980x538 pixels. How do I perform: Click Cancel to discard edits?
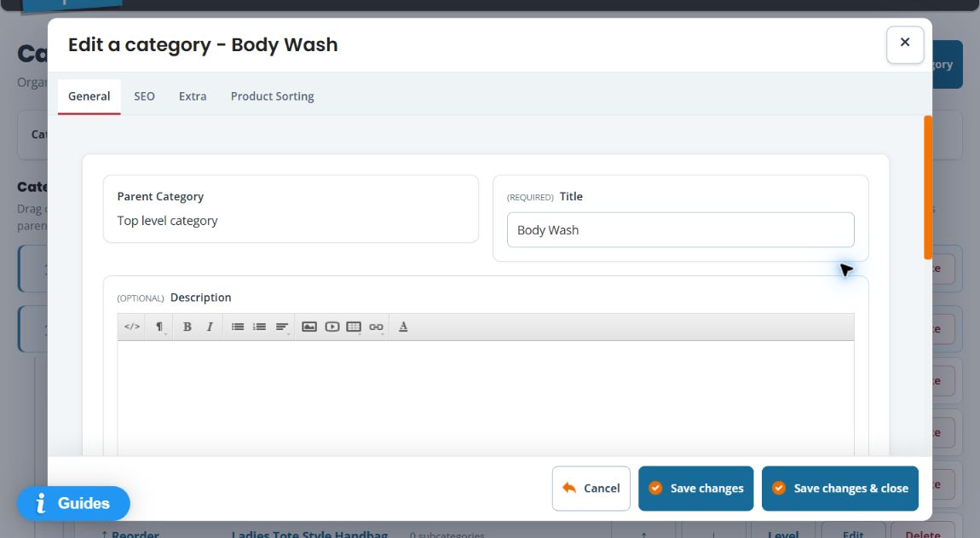[x=591, y=488]
